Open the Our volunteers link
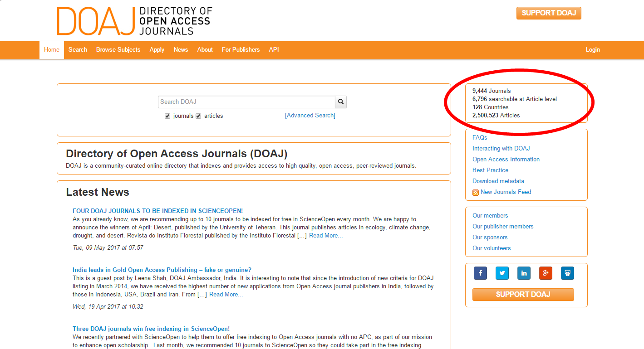 point(492,248)
